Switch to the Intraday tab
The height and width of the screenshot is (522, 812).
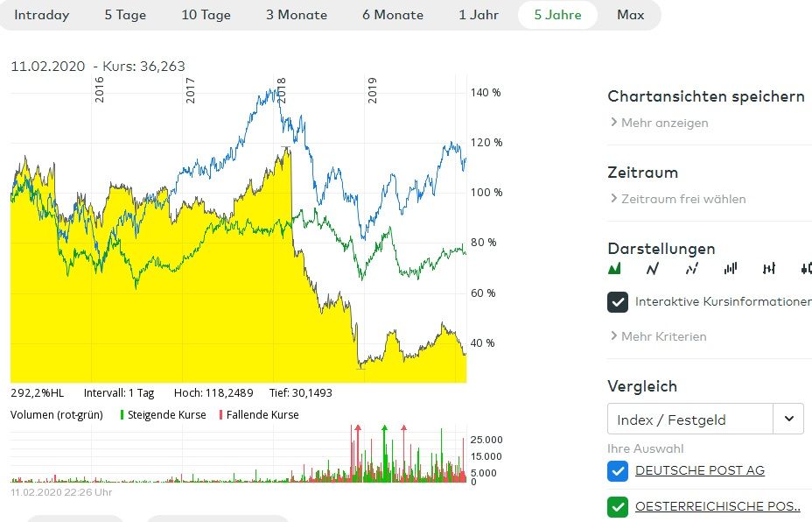tap(42, 15)
